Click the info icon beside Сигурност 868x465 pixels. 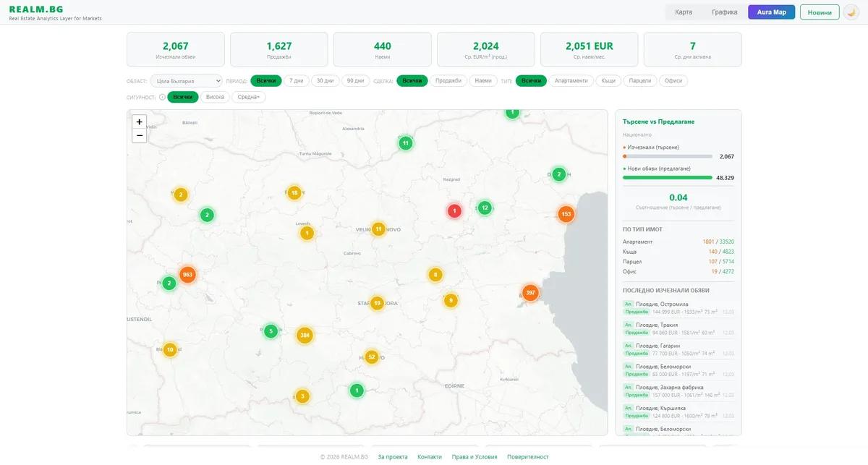tap(162, 97)
